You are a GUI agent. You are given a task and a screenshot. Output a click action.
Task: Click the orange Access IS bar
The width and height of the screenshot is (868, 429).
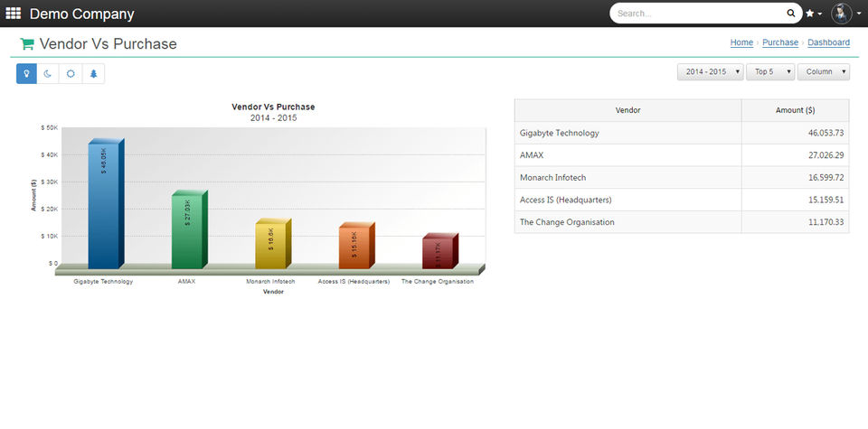pyautogui.click(x=356, y=246)
